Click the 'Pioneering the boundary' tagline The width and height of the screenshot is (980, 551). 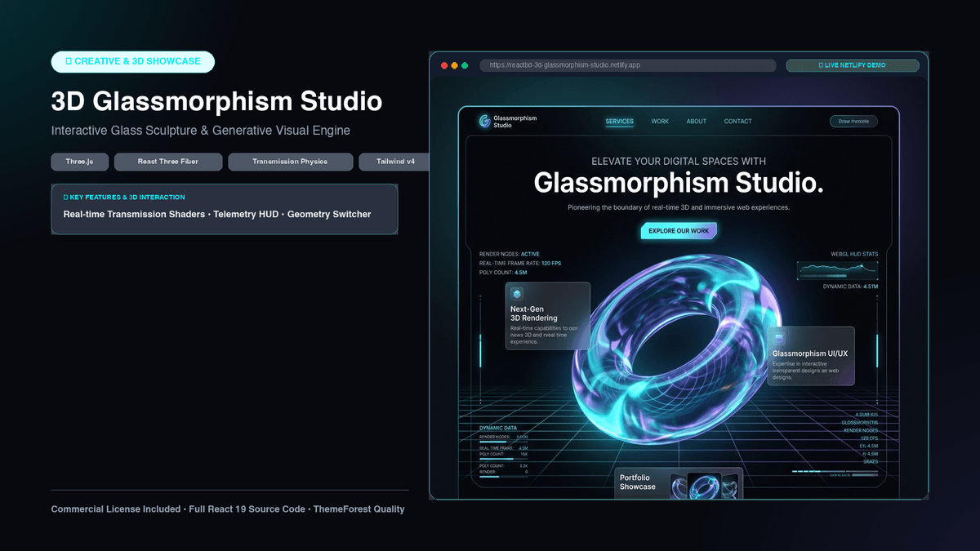pos(679,207)
